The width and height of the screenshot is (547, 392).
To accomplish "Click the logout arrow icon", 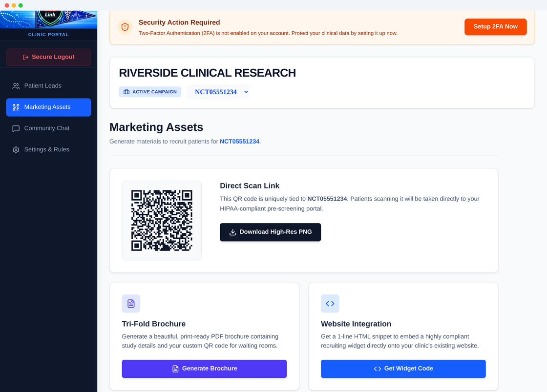I will 26,57.
